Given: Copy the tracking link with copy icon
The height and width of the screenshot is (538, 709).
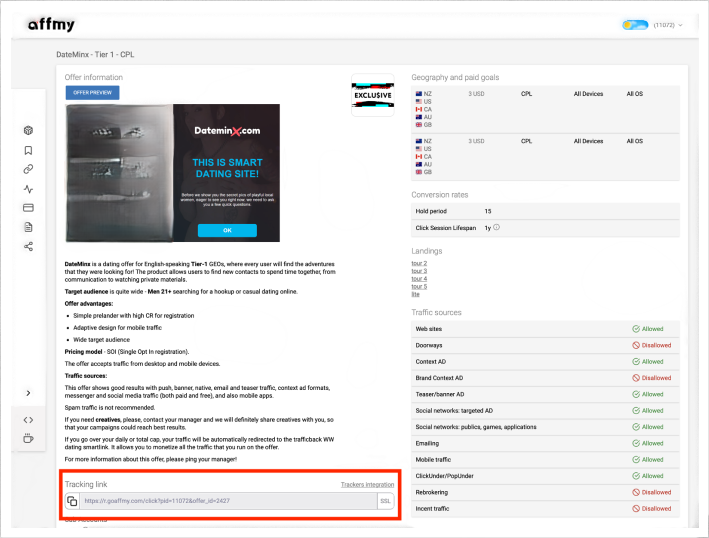Looking at the screenshot, I should point(72,500).
